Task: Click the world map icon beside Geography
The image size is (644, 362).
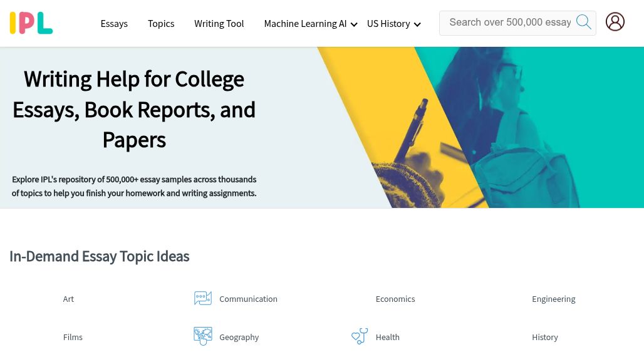Action: pyautogui.click(x=203, y=336)
